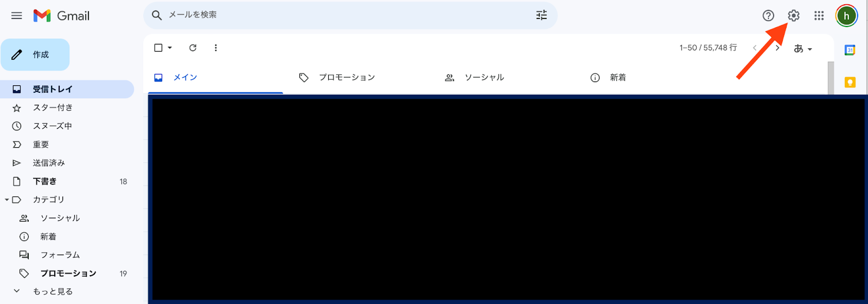Switch to the ソーシャル tab
The height and width of the screenshot is (304, 868).
(x=475, y=78)
